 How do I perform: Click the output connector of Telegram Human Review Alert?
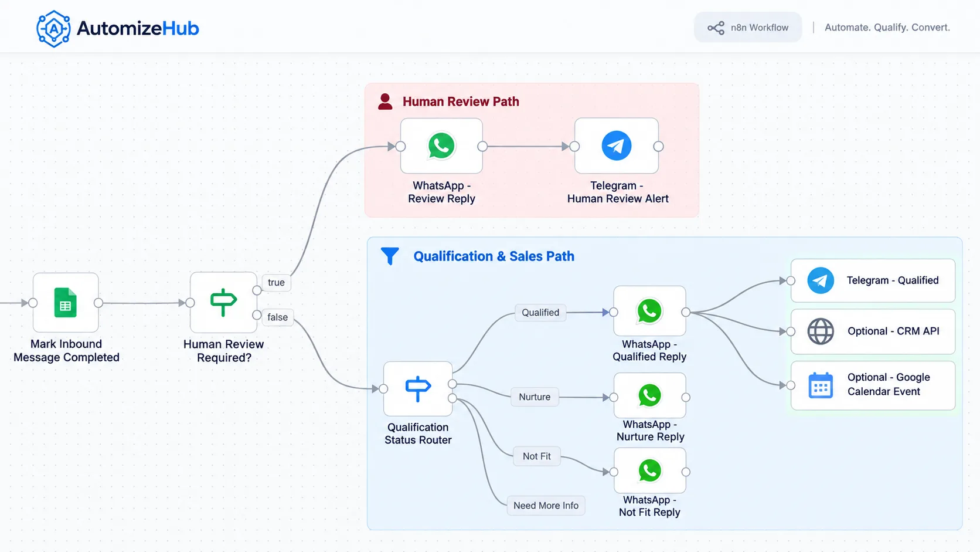659,147
